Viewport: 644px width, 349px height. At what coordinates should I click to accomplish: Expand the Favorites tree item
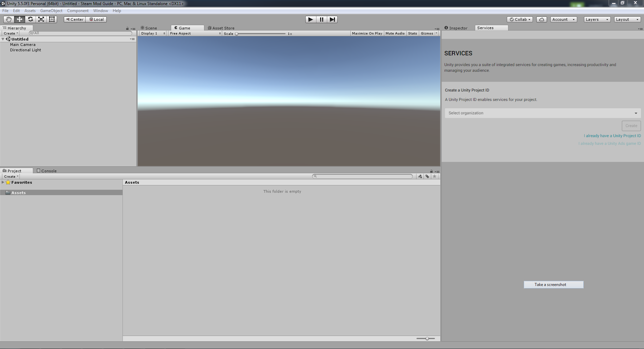[x=3, y=182]
